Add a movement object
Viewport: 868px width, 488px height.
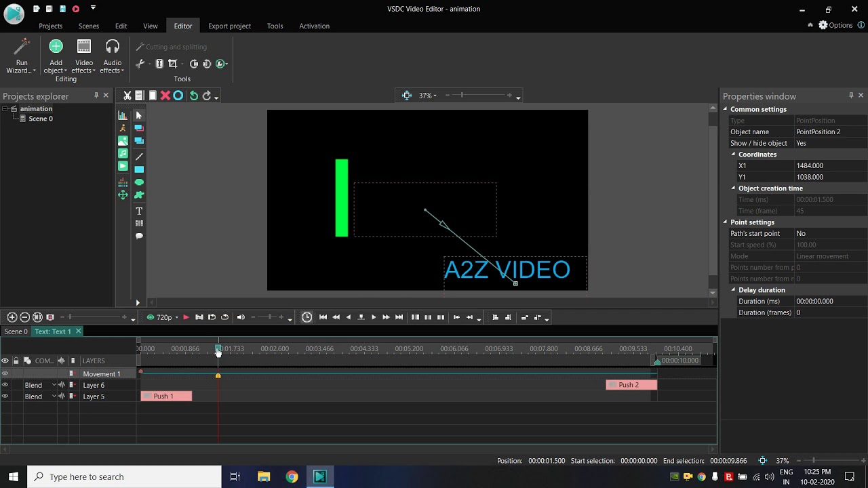tap(123, 195)
